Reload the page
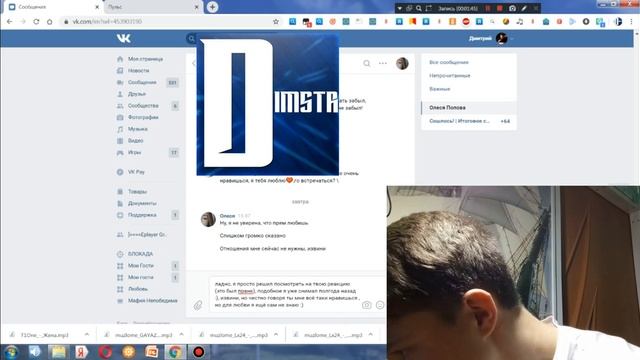This screenshot has width=640, height=360. [x=36, y=22]
